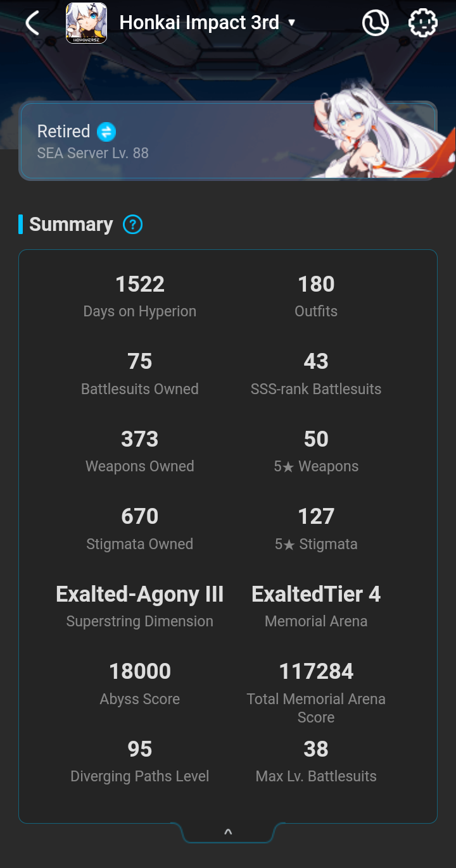The width and height of the screenshot is (456, 868).
Task: Open Memorial Arena ExaltedTier 4 entry
Action: pos(316,606)
